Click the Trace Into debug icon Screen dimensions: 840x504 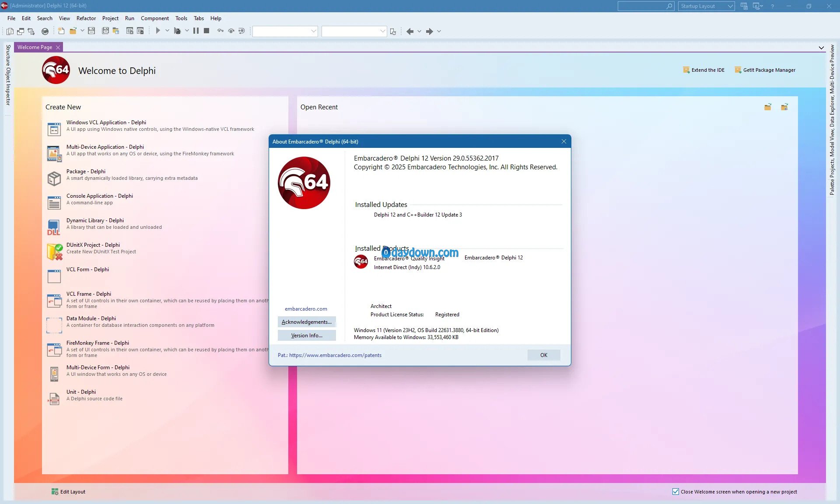220,31
